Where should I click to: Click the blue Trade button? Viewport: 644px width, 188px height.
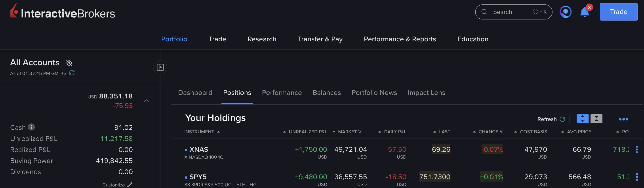619,12
